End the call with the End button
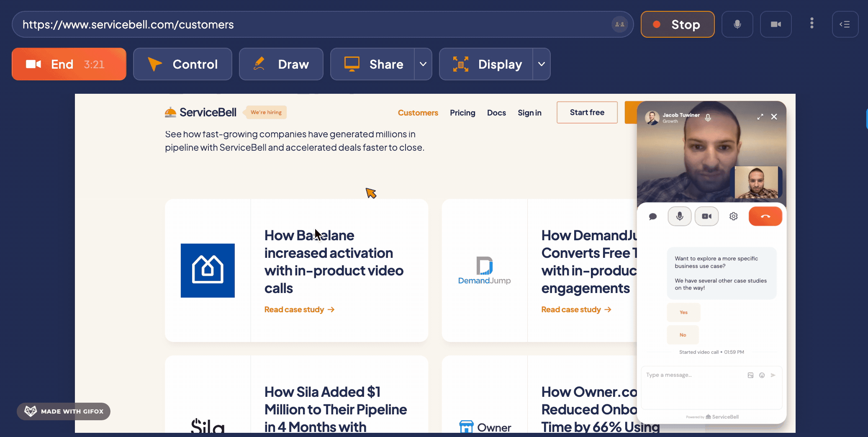 (x=69, y=64)
